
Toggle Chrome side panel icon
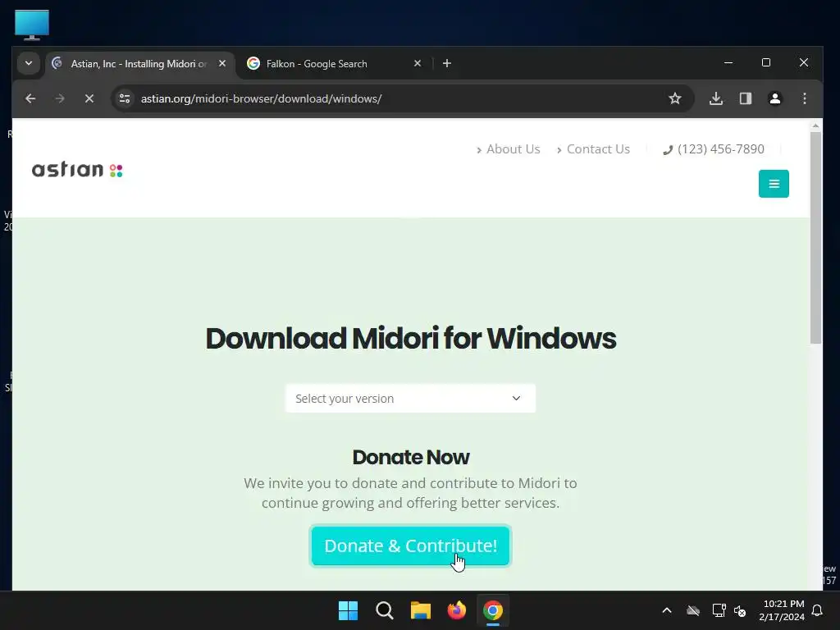tap(746, 98)
